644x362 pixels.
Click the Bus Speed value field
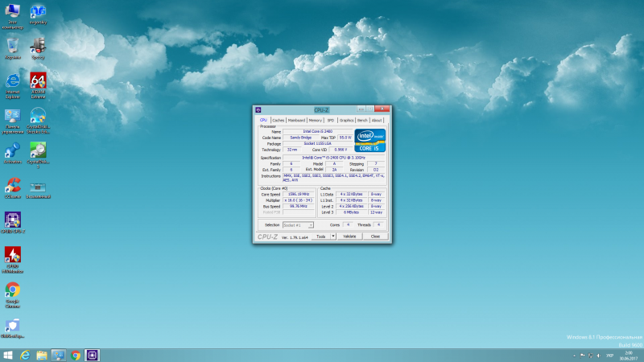coord(299,207)
